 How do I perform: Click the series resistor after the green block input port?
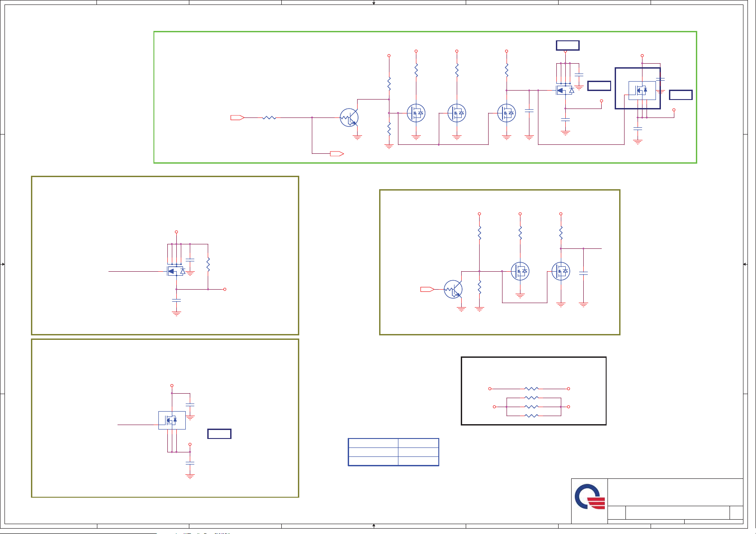pyautogui.click(x=269, y=117)
